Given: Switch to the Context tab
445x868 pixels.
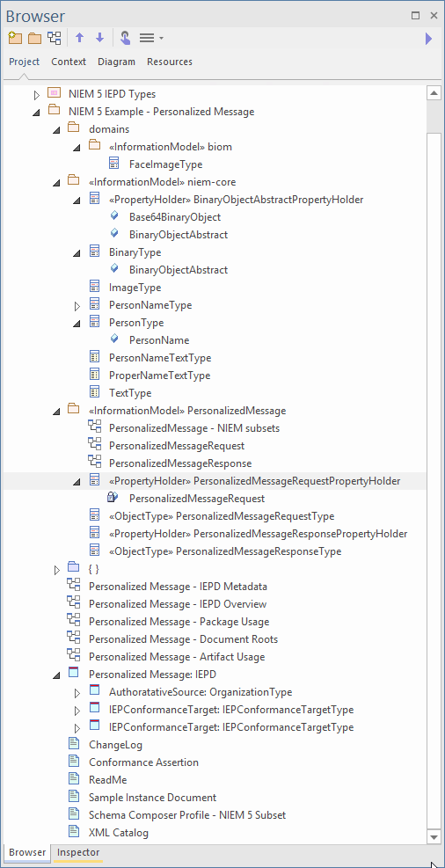Looking at the screenshot, I should click(69, 62).
